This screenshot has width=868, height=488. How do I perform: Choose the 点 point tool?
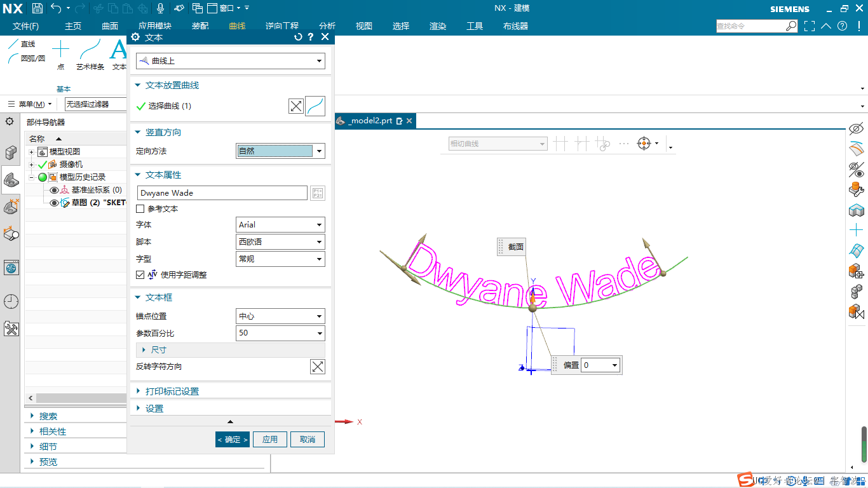click(x=60, y=55)
